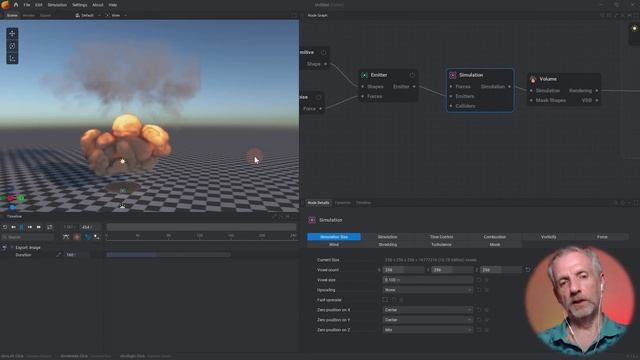Open the Zero position on Y dropdown

pyautogui.click(x=428, y=320)
